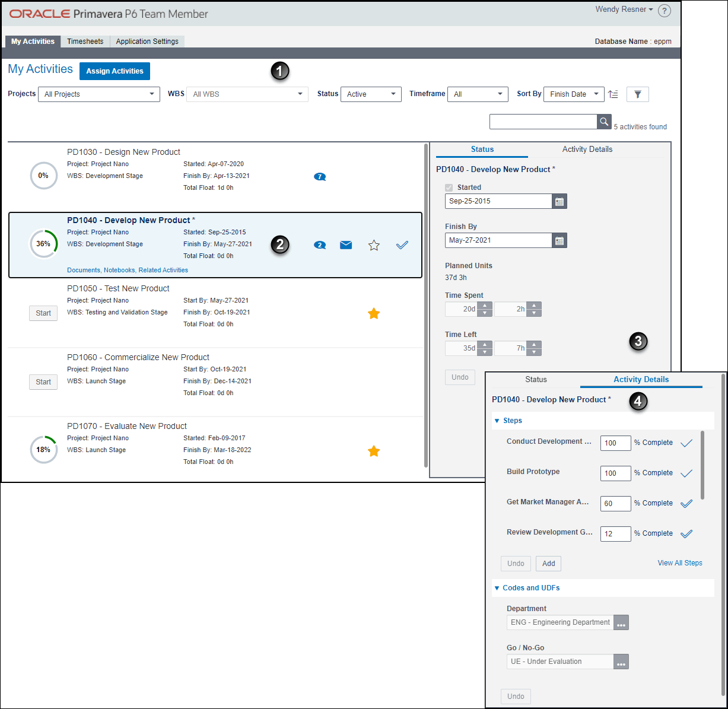
Task: Select Status tab in the overlay panel
Action: pos(536,380)
